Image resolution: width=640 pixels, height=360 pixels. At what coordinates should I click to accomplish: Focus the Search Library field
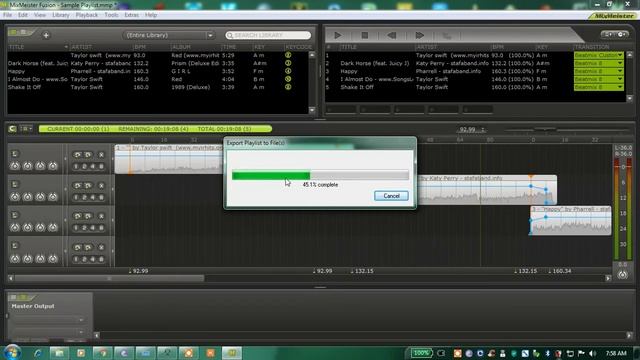(268, 35)
